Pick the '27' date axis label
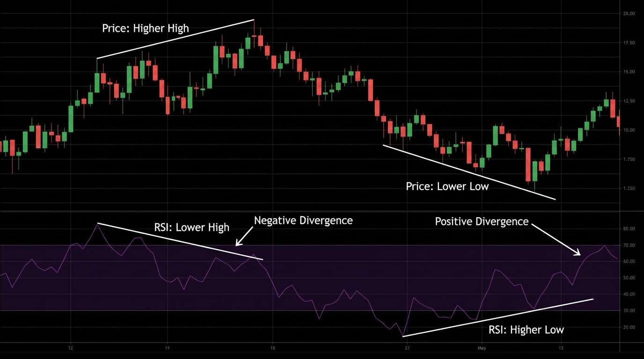 407,348
